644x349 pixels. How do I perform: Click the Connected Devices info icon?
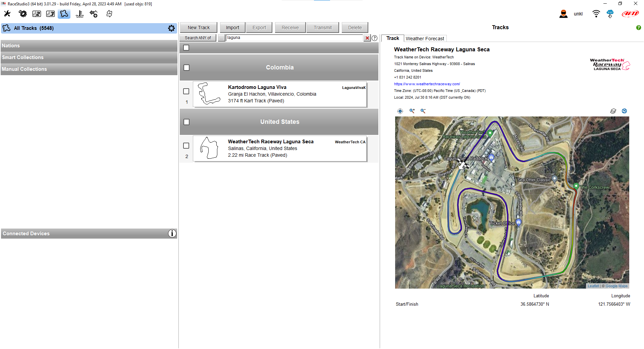tap(172, 234)
